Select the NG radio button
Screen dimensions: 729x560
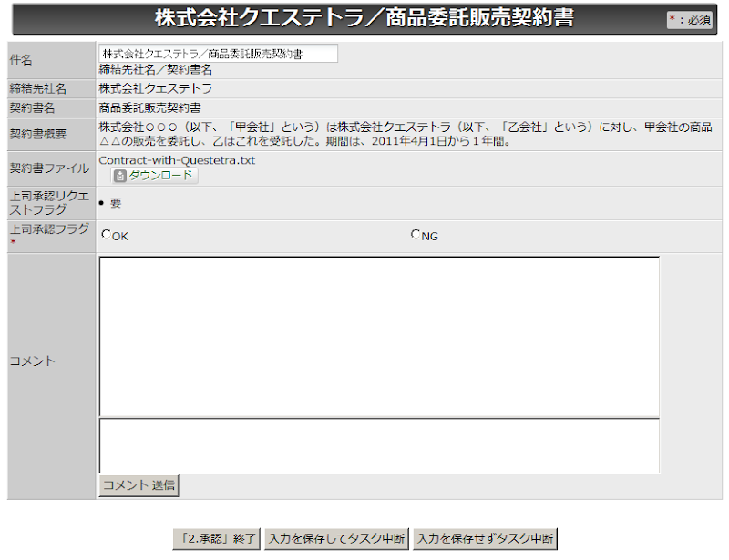tap(416, 234)
